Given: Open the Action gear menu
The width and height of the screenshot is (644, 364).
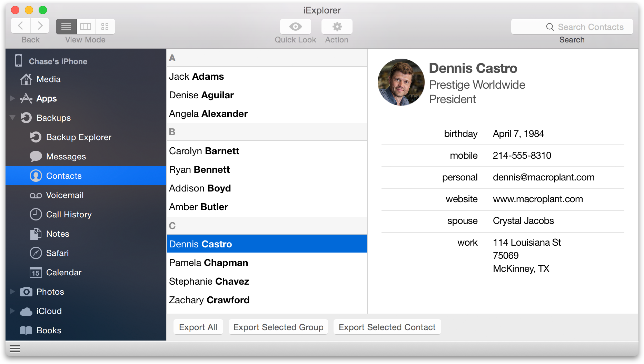Looking at the screenshot, I should coord(337,27).
